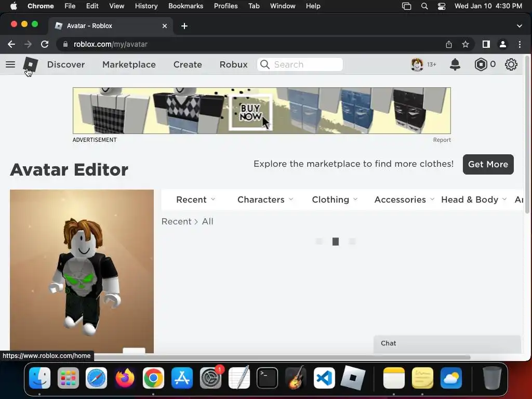
Task: Click the browser forward arrow
Action: 28,44
